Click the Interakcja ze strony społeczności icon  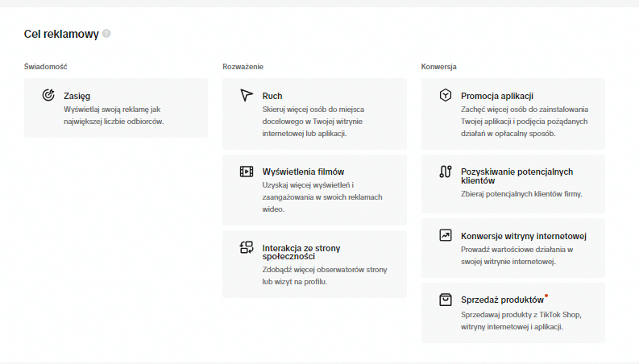click(x=247, y=248)
